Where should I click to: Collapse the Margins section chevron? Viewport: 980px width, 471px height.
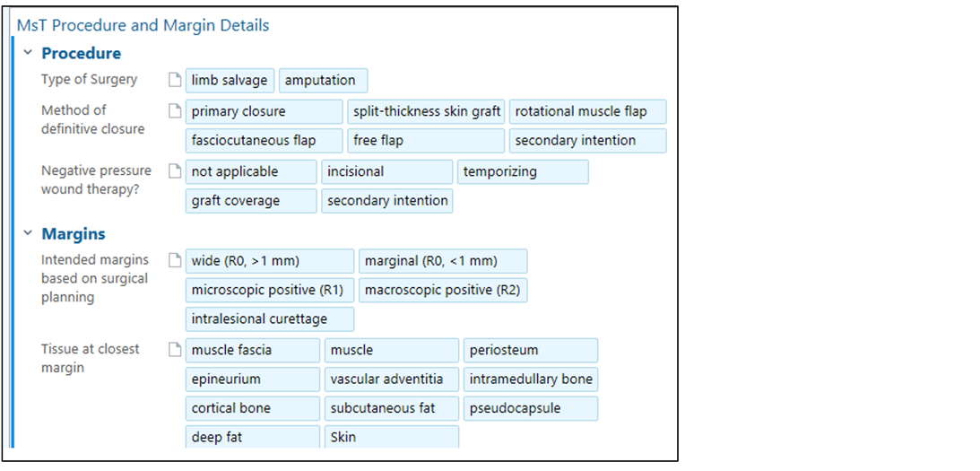click(x=28, y=234)
